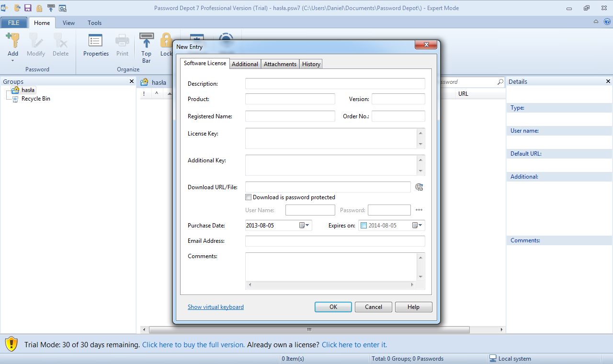Click Additional Key field scroll-up arrow

tap(420, 160)
